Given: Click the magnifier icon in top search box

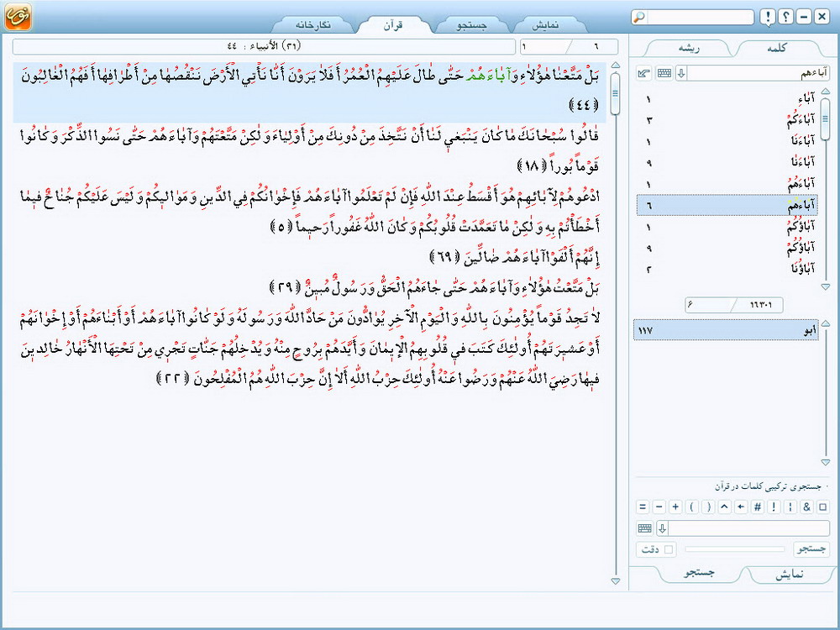Looking at the screenshot, I should click(x=640, y=17).
